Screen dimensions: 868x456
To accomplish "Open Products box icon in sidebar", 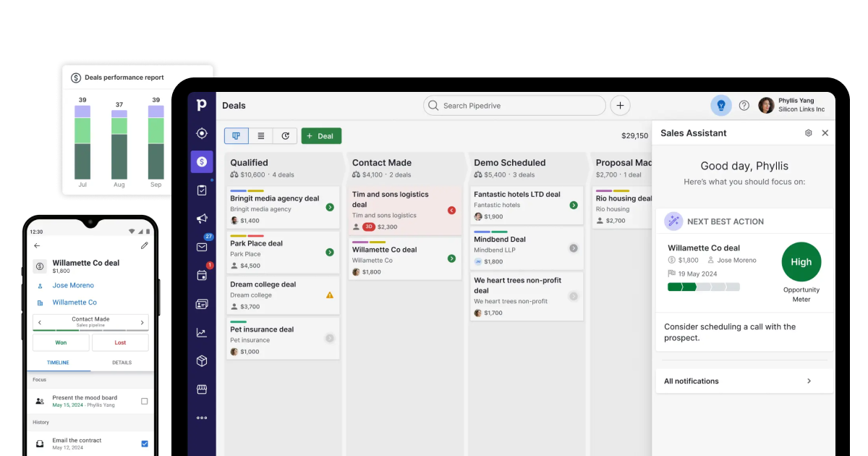I will [x=202, y=360].
